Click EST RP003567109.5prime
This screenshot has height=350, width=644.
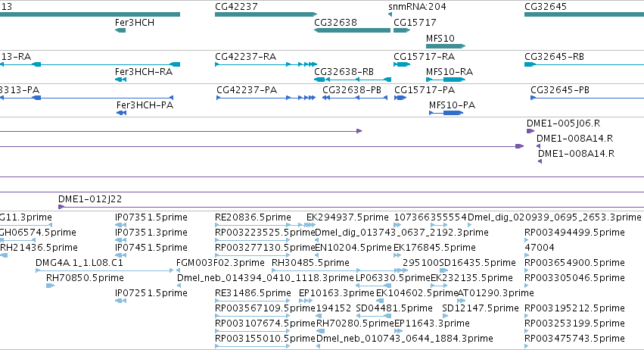265,308
